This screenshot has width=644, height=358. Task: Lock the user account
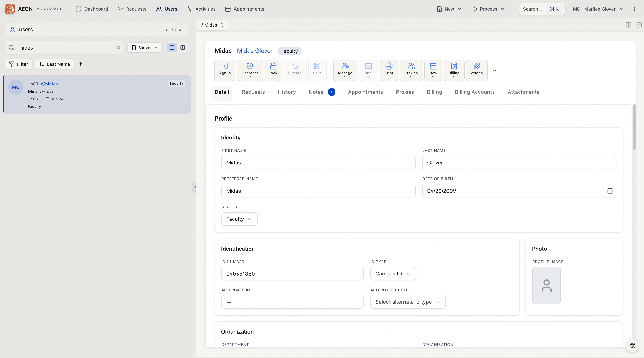click(273, 70)
